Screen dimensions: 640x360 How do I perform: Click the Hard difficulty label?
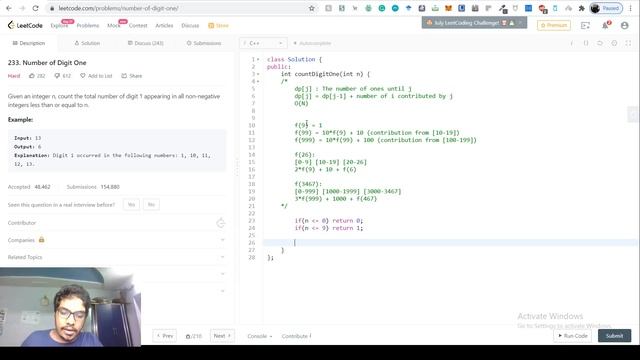(x=14, y=76)
